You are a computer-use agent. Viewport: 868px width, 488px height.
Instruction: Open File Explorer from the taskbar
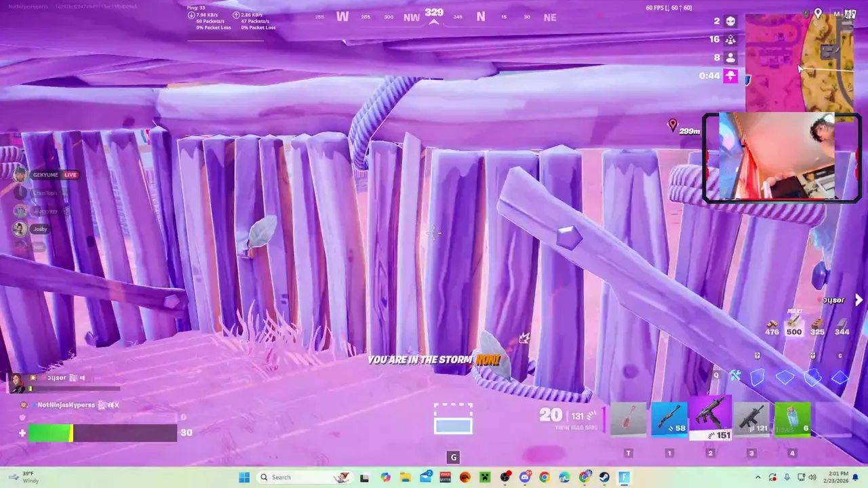coord(406,477)
